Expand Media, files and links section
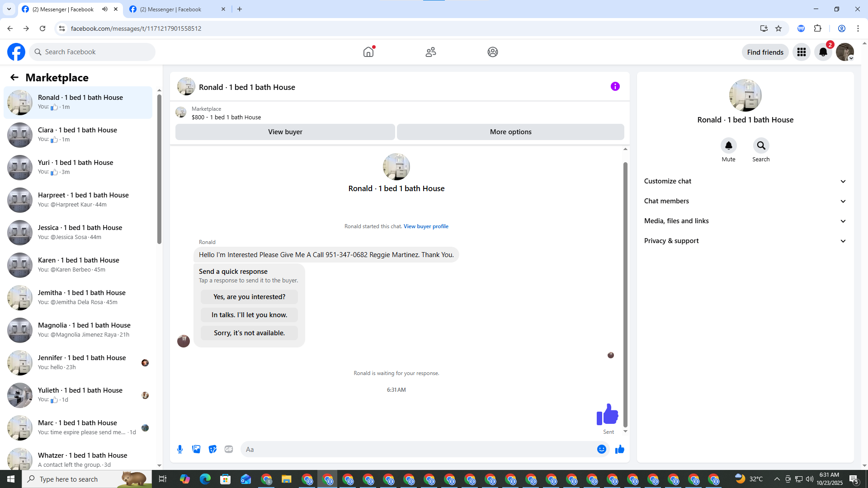 pos(745,221)
